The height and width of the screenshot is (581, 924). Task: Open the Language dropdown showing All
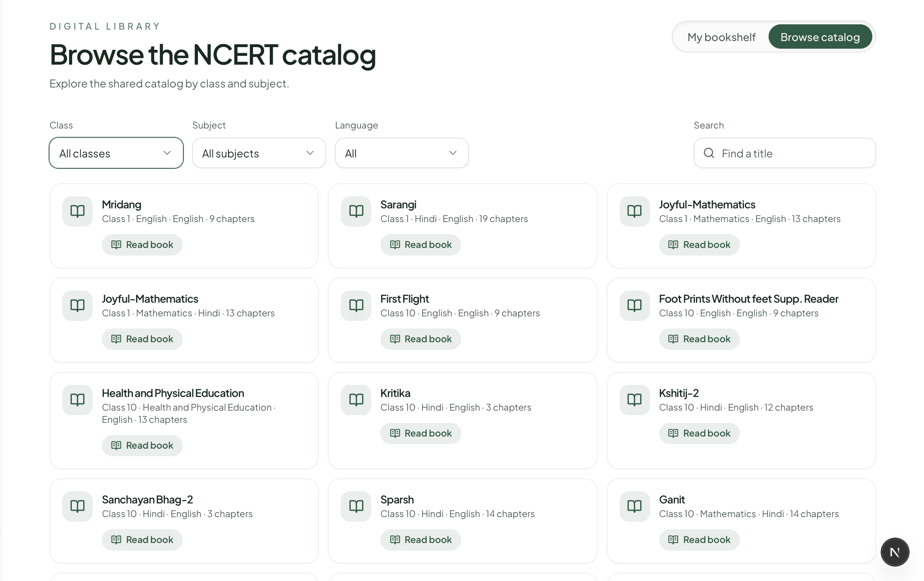pos(402,153)
